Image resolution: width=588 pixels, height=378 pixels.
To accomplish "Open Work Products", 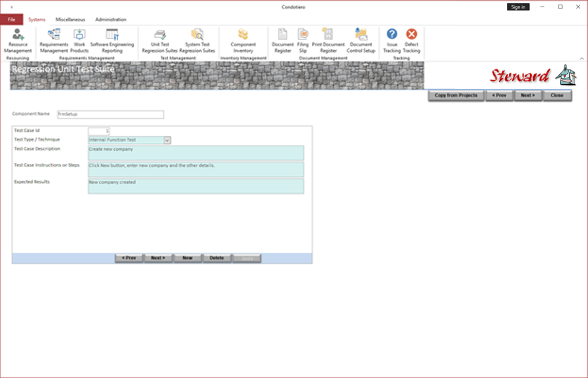I will pyautogui.click(x=80, y=41).
